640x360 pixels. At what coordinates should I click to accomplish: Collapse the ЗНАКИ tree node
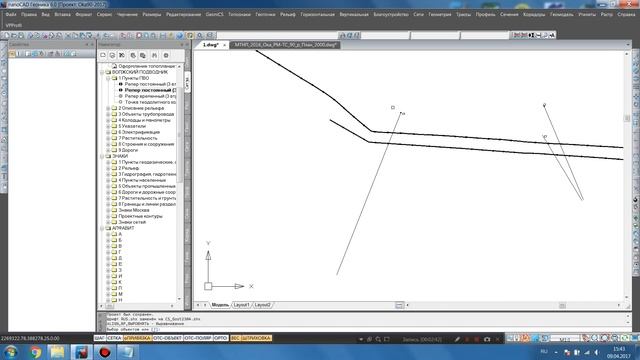[x=102, y=156]
